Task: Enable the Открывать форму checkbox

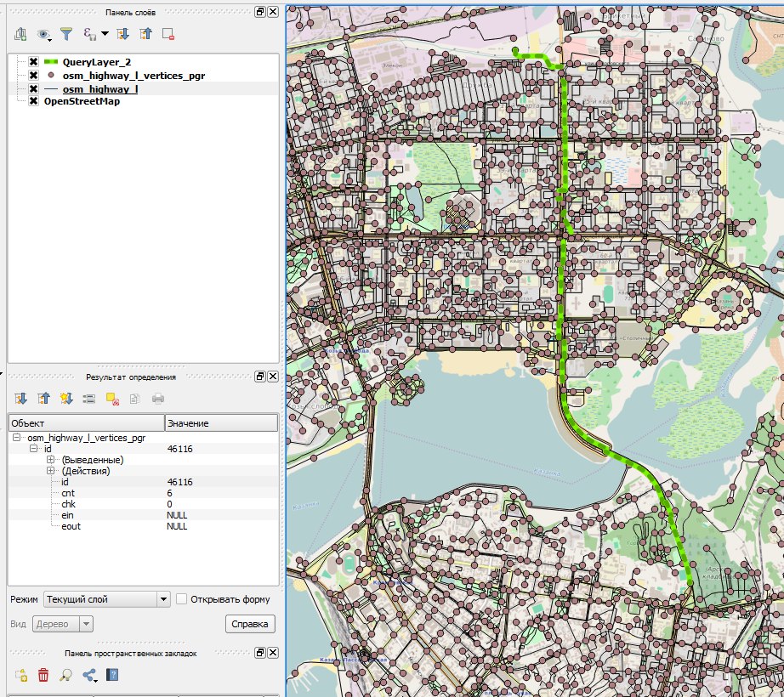Action: 181,598
